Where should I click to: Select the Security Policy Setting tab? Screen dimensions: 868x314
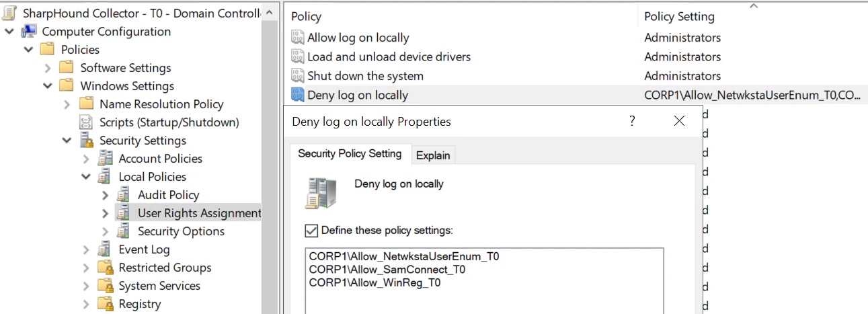point(350,153)
